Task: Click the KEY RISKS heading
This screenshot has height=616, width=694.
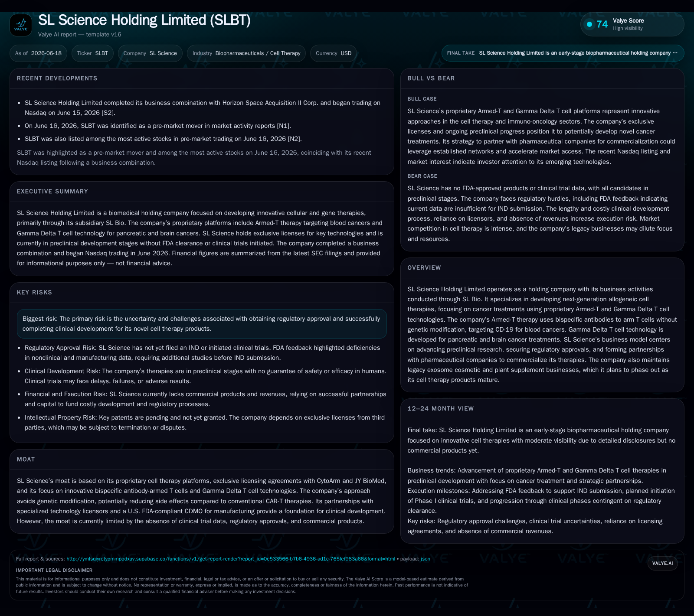Action: pos(34,293)
